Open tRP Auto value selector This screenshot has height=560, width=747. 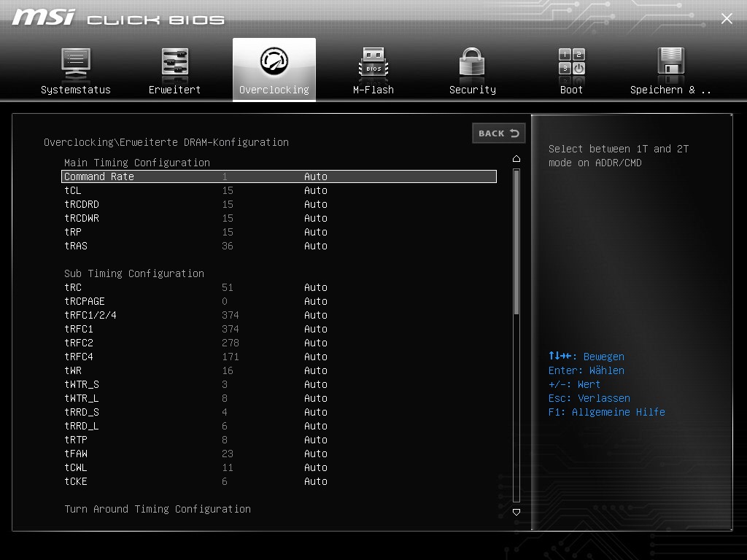click(315, 232)
